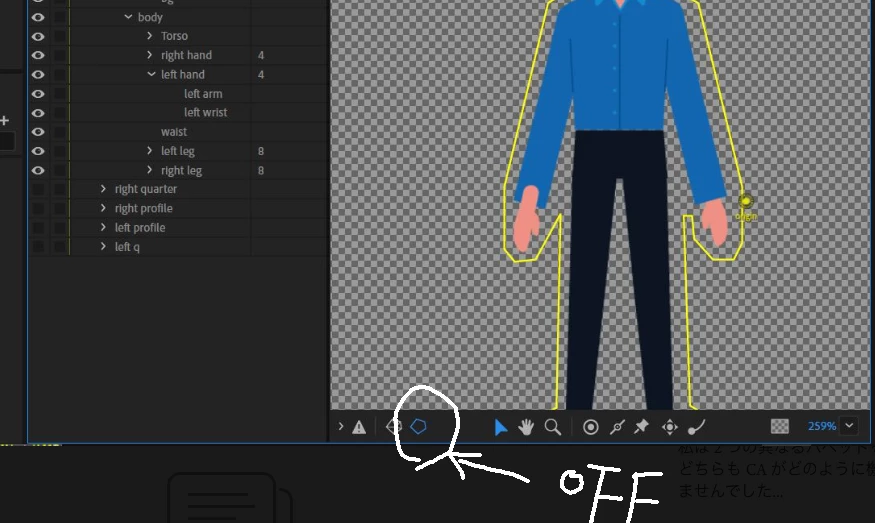Select the Torso layer name
This screenshot has width=875, height=523.
(174, 36)
